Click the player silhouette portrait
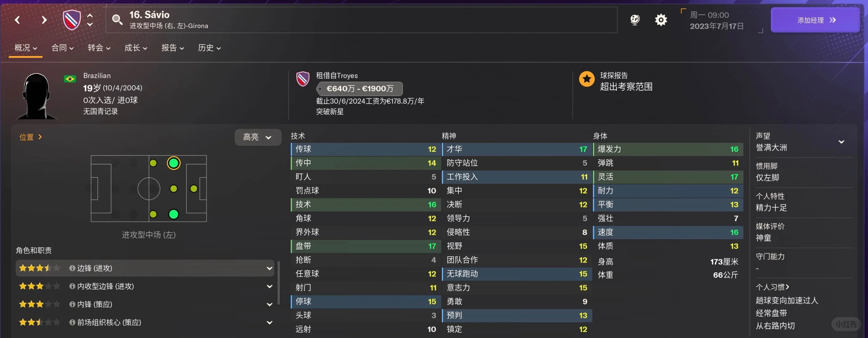The height and width of the screenshot is (338, 868). (36, 96)
